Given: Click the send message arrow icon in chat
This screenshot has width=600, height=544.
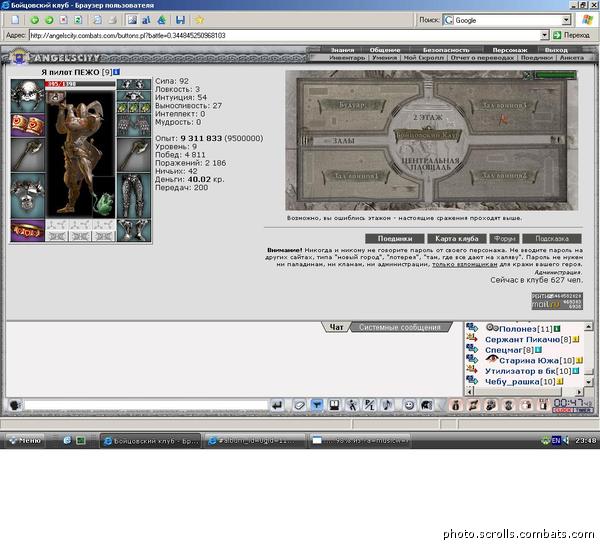Looking at the screenshot, I should (277, 405).
